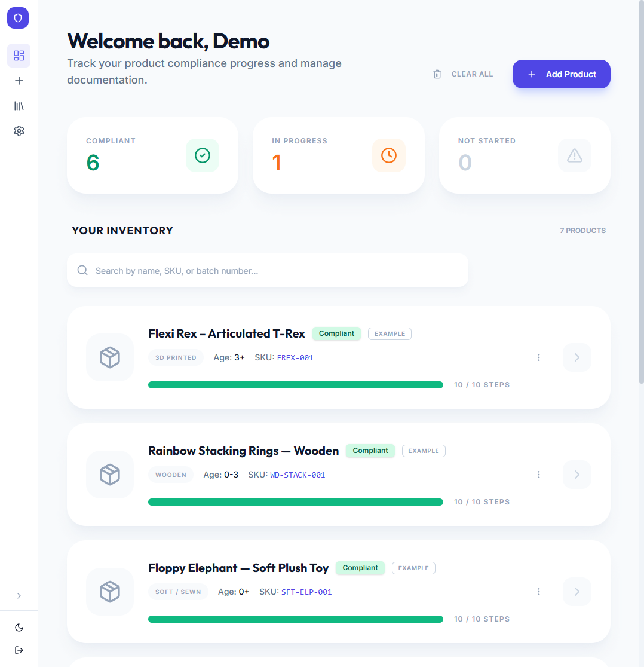The width and height of the screenshot is (644, 667).
Task: Click the green checkmark icon on Compliant card
Action: pos(203,155)
